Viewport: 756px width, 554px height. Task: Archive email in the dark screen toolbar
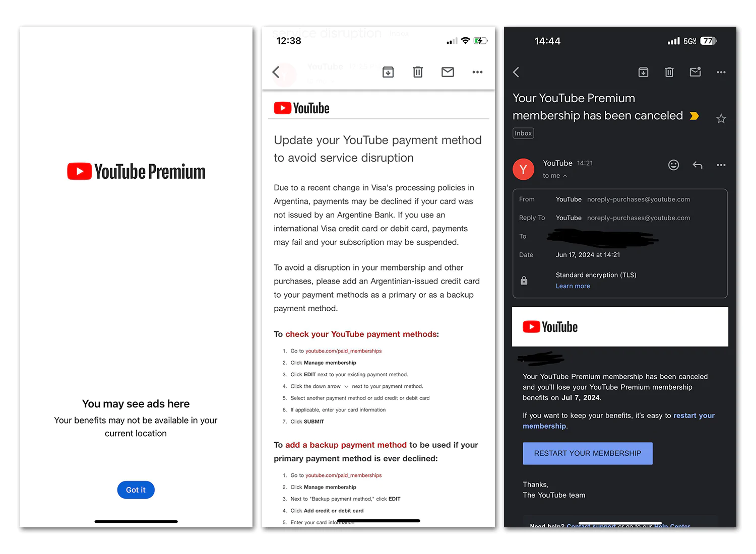pos(644,72)
